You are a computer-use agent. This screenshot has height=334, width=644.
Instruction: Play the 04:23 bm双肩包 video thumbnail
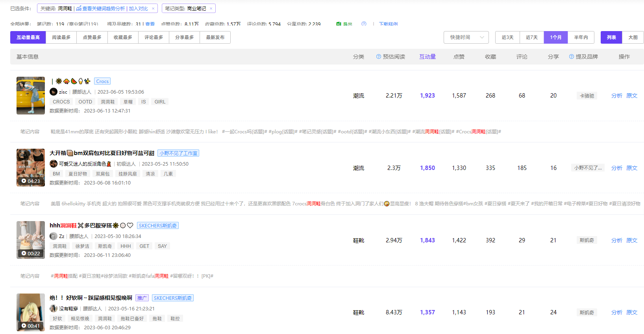coord(31,168)
